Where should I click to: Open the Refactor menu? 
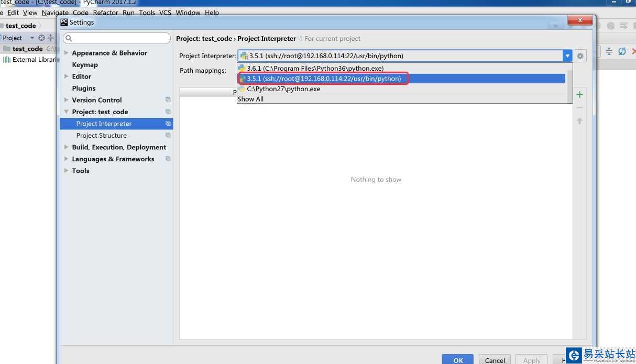click(106, 13)
